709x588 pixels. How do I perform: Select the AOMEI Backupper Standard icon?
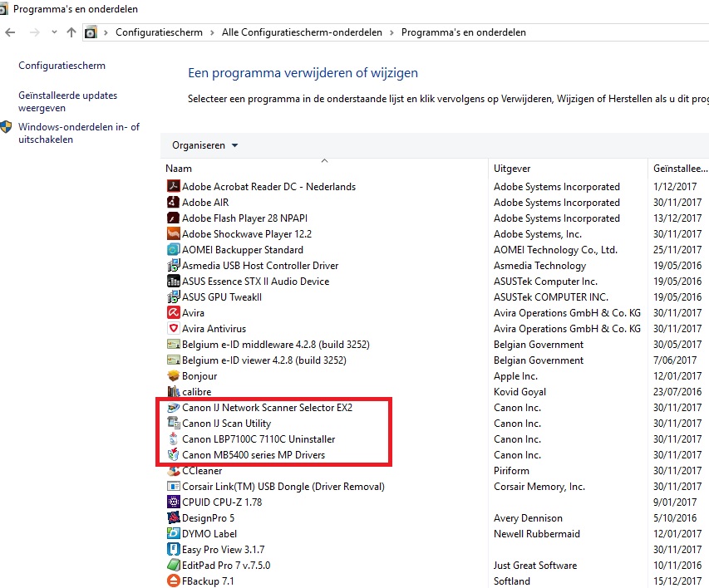[173, 249]
